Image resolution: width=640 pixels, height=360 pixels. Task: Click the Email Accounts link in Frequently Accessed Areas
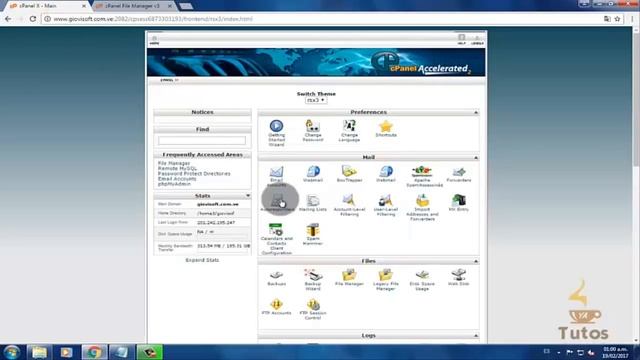pos(177,179)
